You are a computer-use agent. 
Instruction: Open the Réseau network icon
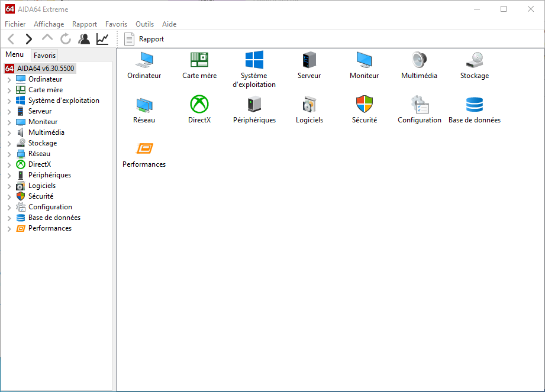pyautogui.click(x=144, y=105)
